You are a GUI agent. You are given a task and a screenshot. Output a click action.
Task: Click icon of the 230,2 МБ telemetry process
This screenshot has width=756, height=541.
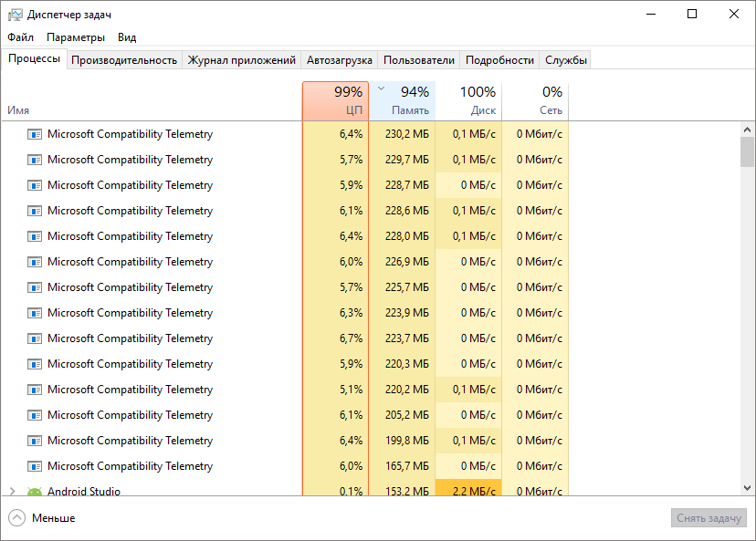tap(35, 134)
